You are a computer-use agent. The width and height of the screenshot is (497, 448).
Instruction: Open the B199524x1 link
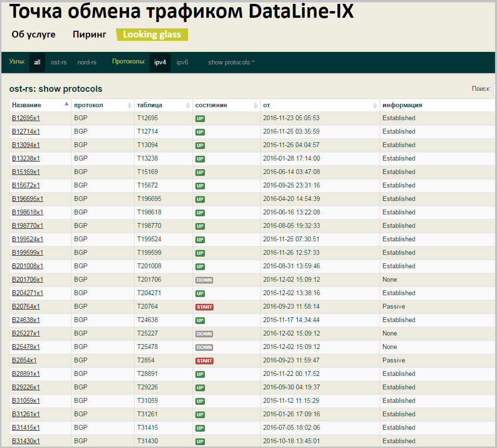[27, 239]
